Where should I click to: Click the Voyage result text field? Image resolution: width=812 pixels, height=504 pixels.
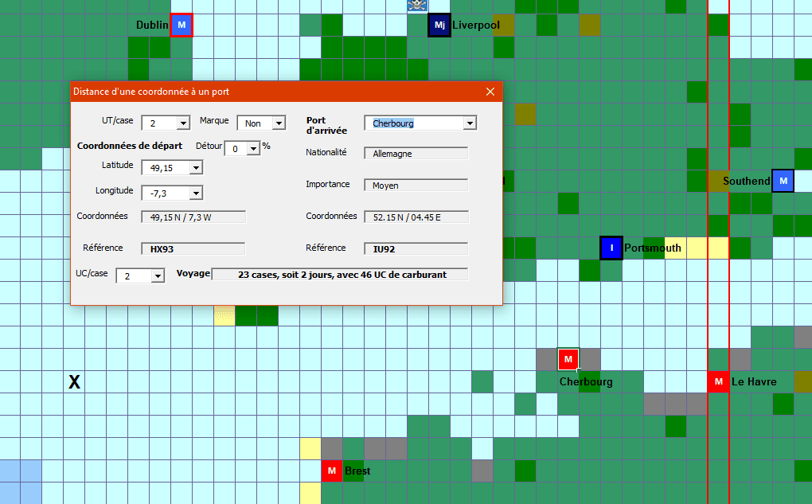tap(340, 275)
